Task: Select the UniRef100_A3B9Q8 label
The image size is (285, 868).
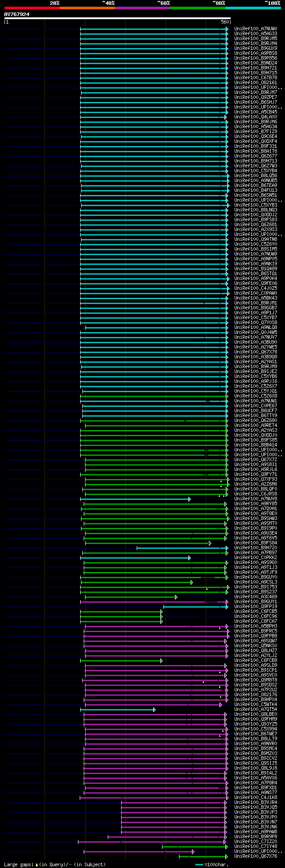Action: point(256,357)
